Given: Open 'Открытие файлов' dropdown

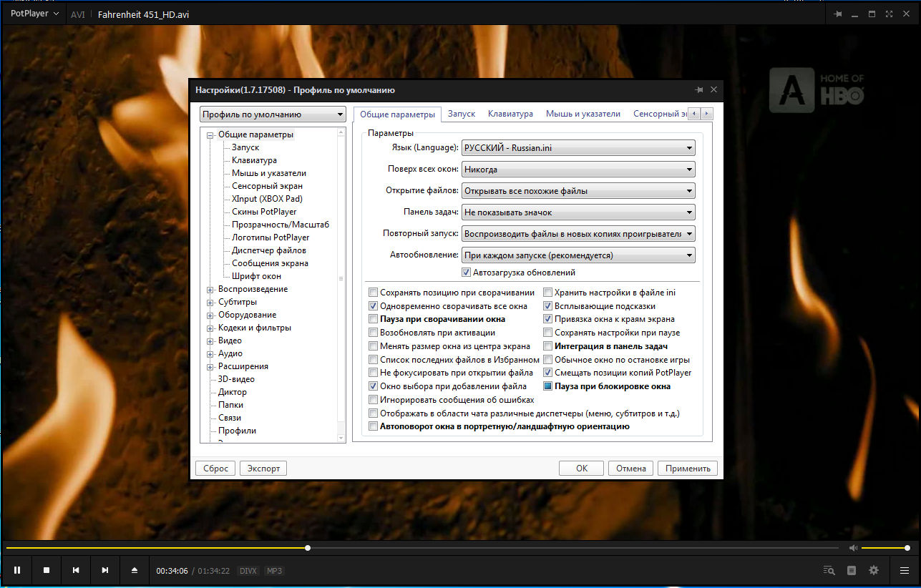Looking at the screenshot, I should tap(578, 191).
